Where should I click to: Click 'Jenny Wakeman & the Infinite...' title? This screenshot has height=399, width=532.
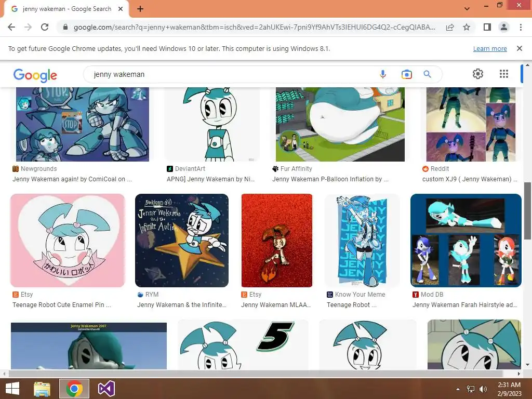click(181, 305)
